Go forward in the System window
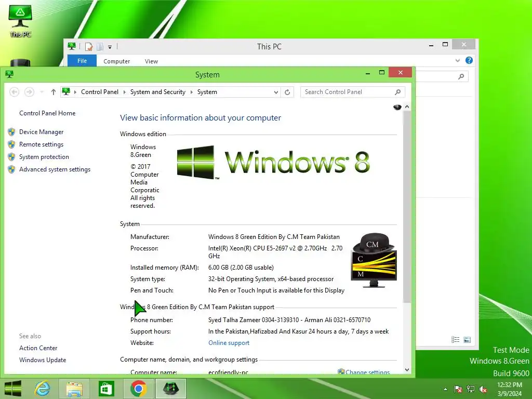This screenshot has height=399, width=532. pyautogui.click(x=29, y=92)
